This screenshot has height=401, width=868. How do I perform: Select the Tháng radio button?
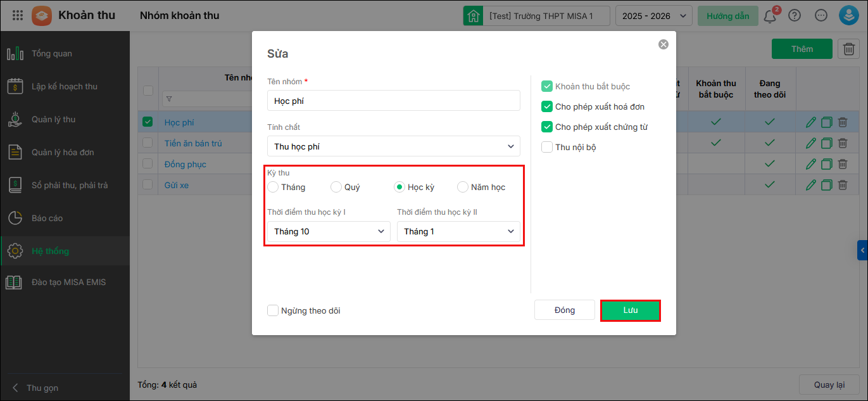273,187
